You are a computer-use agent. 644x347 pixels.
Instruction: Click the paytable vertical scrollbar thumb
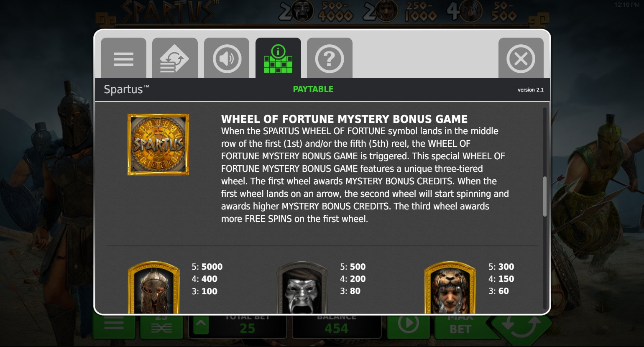pyautogui.click(x=544, y=196)
